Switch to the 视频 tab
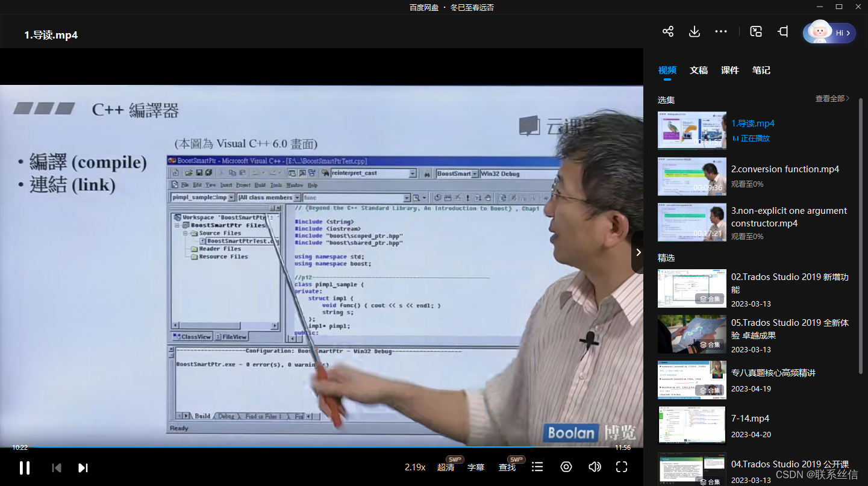Viewport: 868px width, 486px height. point(667,70)
